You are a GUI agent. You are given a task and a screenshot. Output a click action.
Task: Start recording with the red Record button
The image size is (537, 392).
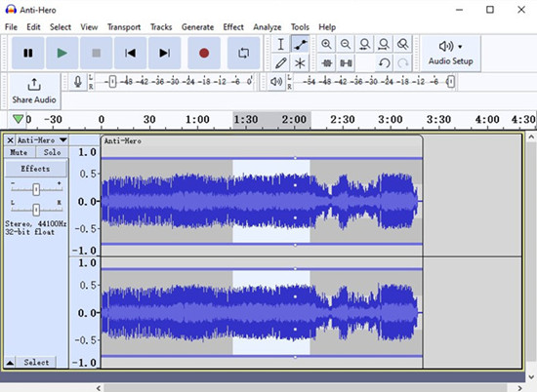204,53
